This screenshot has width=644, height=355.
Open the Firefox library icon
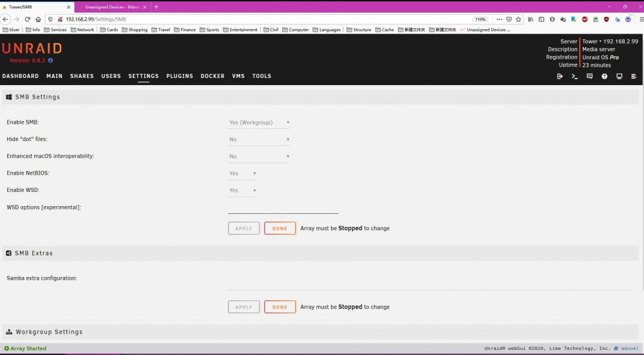pos(531,19)
